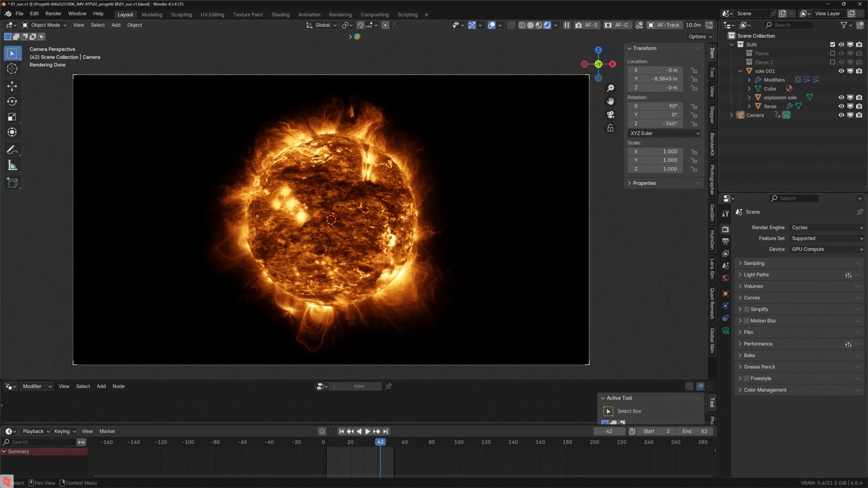Select the Move tool in the toolbar
Viewport: 868px width, 488px height.
[12, 86]
